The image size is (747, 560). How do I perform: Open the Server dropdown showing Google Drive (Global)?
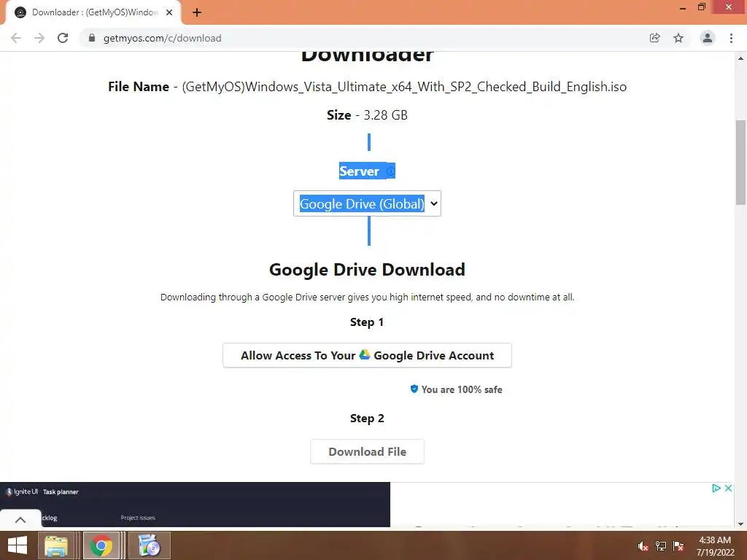pos(368,203)
